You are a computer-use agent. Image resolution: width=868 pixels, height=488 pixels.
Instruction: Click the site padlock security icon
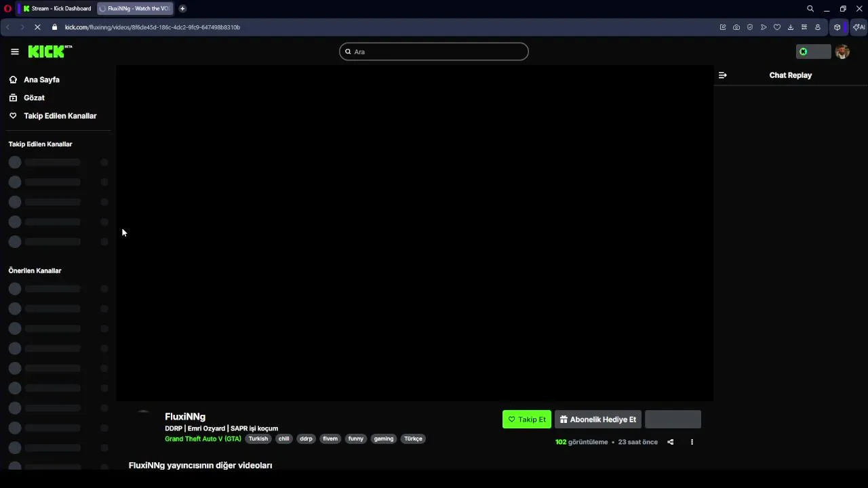click(54, 27)
